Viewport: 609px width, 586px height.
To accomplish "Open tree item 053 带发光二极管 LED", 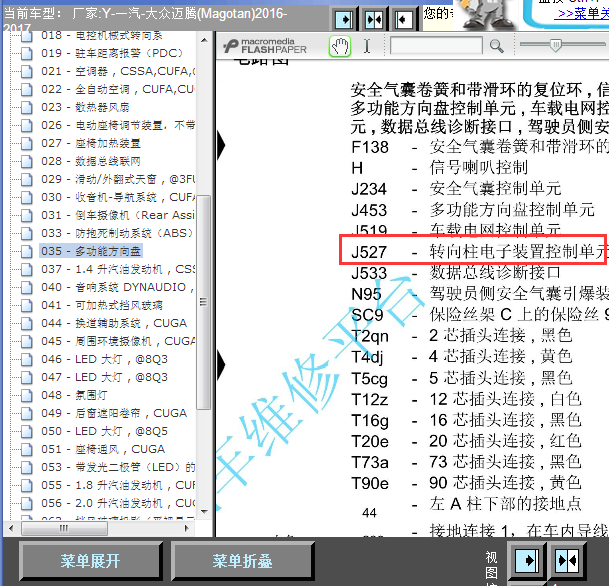I will [x=118, y=467].
